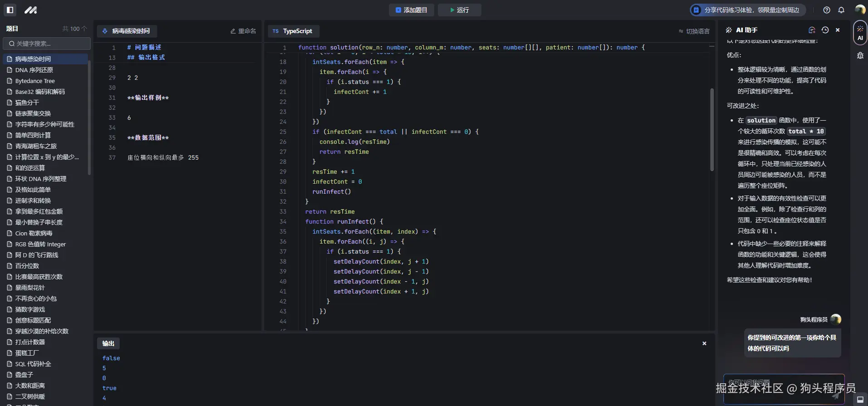Close the AI 助手 panel

[838, 30]
